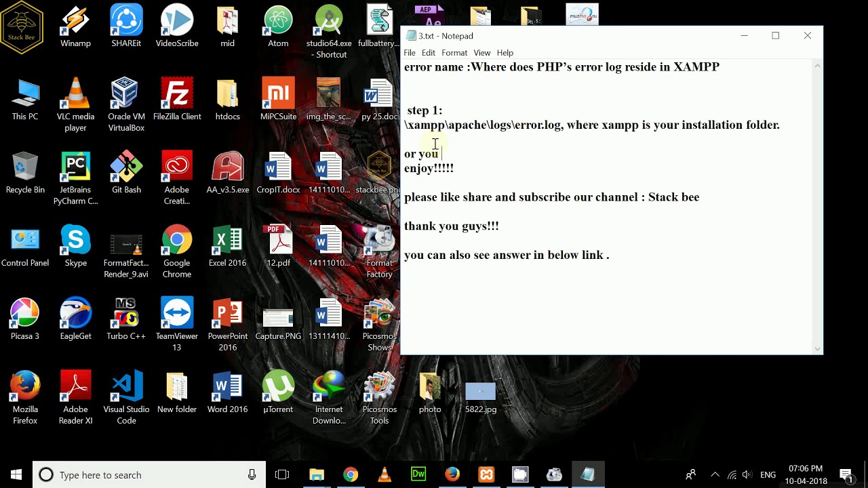Viewport: 868px width, 488px height.
Task: Click the taskbar search box
Action: coord(149,474)
